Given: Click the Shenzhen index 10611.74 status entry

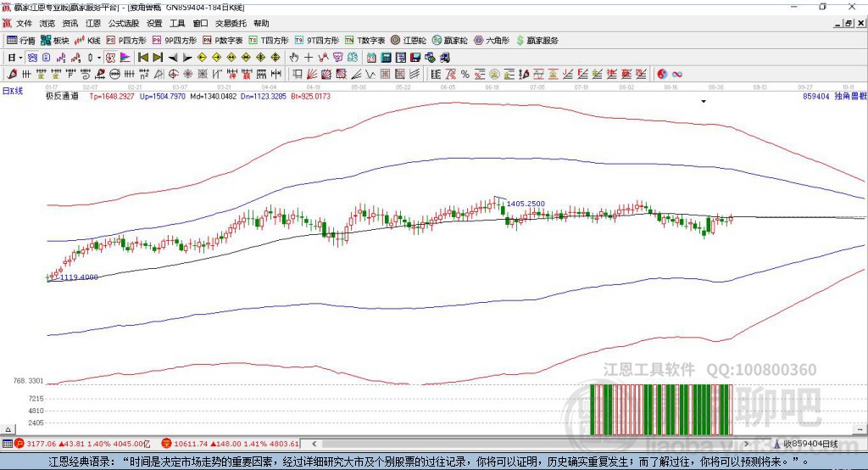Looking at the screenshot, I should pyautogui.click(x=231, y=444).
